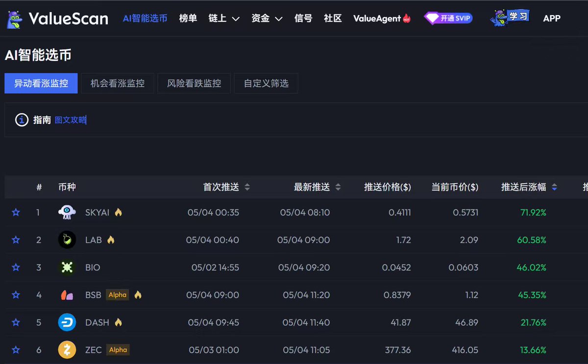
Task: Star the BSB row as favorite
Action: point(16,295)
